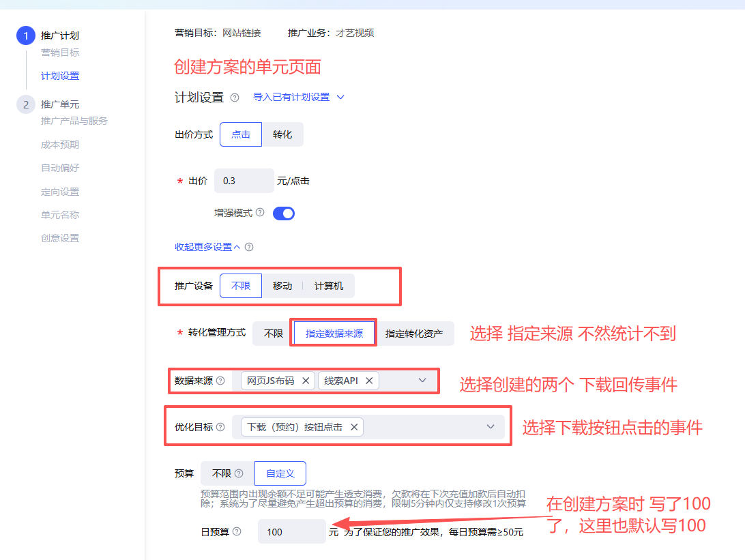The width and height of the screenshot is (745, 560).
Task: Remove the 下载（预约）按钮点击 tag
Action: point(354,427)
